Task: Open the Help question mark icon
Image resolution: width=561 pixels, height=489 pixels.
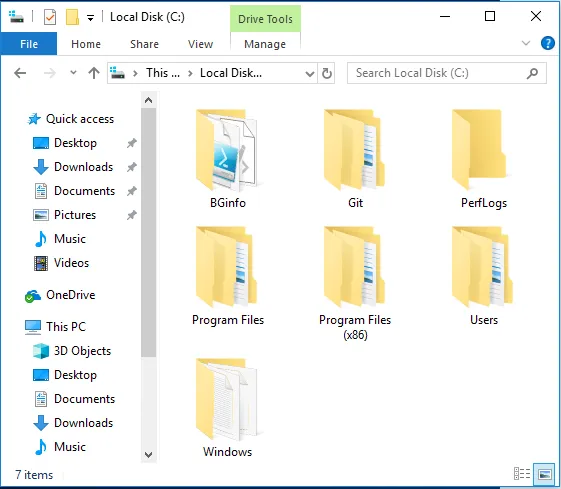Action: coord(547,43)
